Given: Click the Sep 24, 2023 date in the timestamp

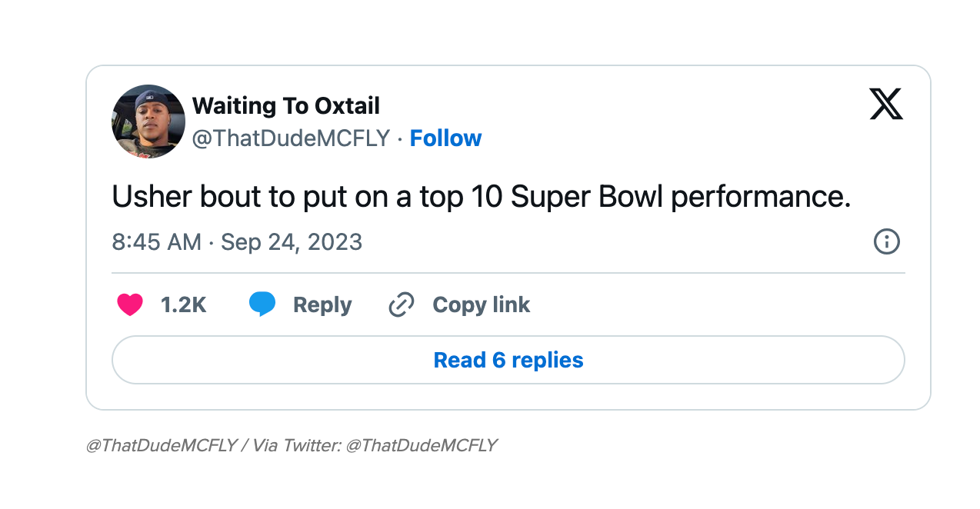Looking at the screenshot, I should (292, 242).
